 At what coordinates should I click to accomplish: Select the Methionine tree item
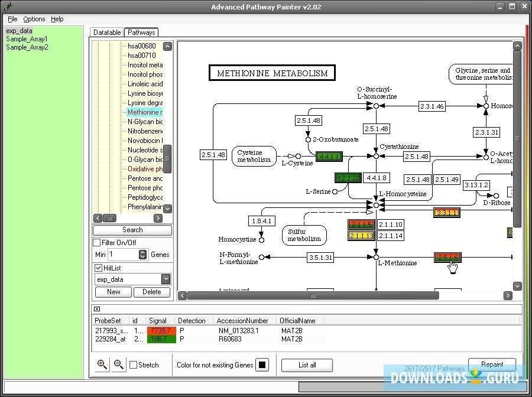tap(145, 112)
